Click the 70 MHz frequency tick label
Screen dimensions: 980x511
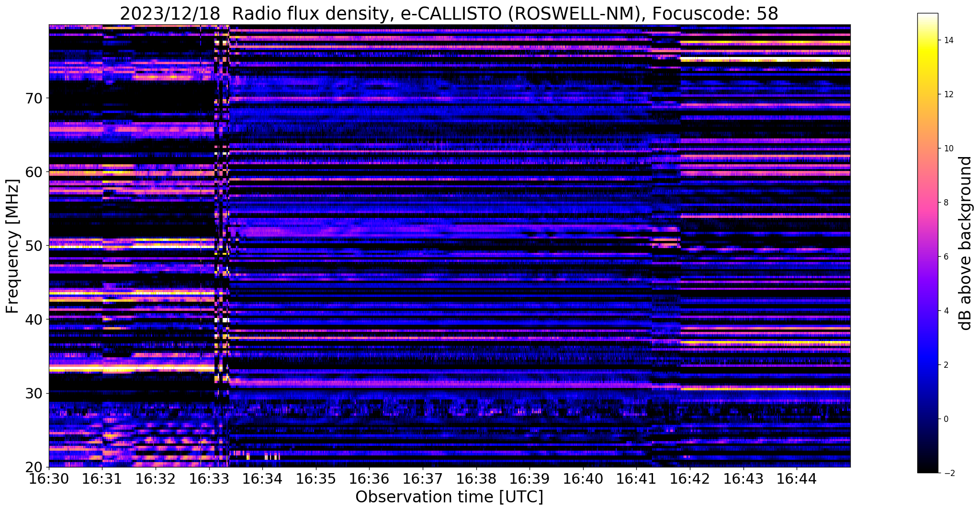(34, 98)
